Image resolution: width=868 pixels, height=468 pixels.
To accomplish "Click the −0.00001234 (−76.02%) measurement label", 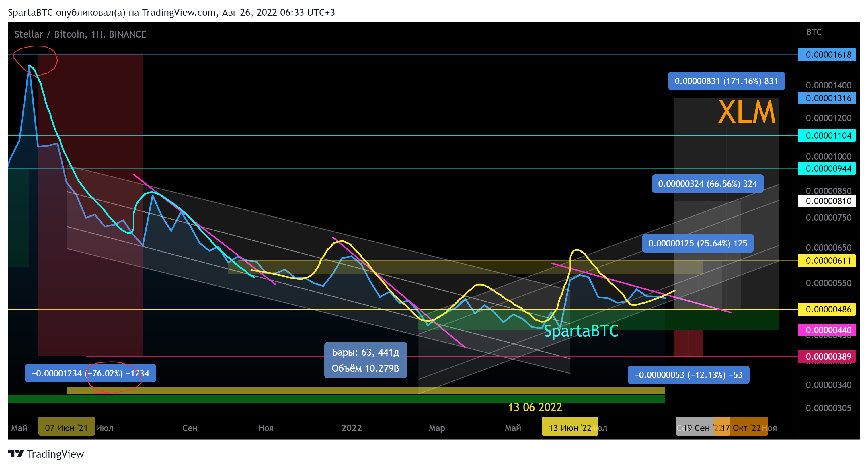I will point(90,374).
